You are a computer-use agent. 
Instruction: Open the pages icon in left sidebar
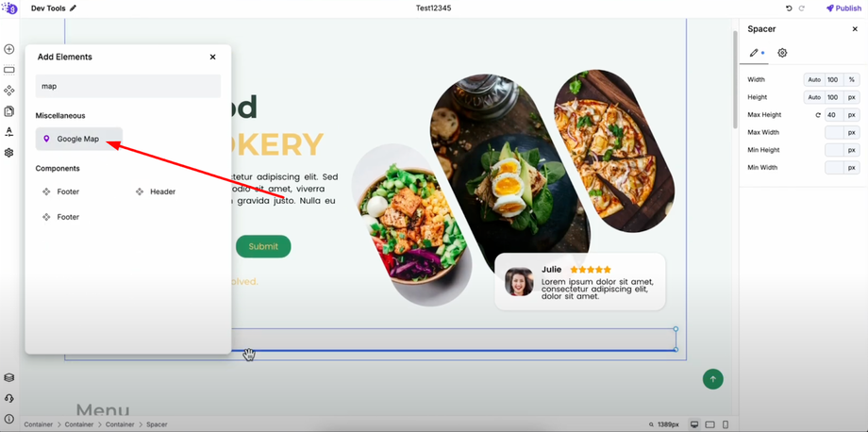coord(8,111)
